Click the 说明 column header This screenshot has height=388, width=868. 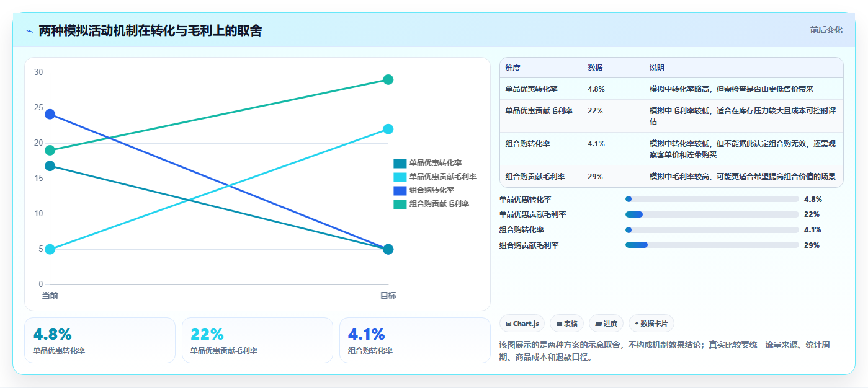click(x=657, y=68)
